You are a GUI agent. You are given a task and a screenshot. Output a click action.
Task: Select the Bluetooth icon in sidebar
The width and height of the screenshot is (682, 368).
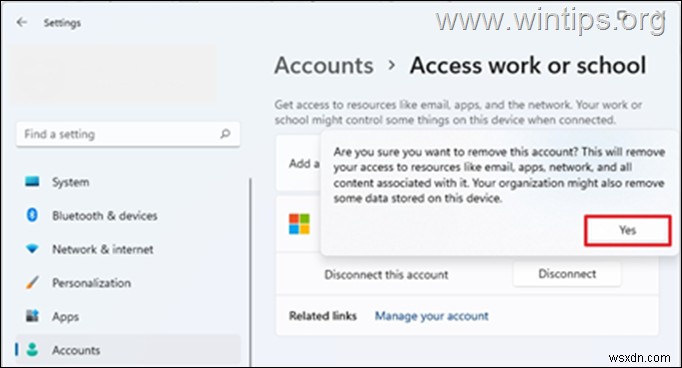[x=32, y=215]
